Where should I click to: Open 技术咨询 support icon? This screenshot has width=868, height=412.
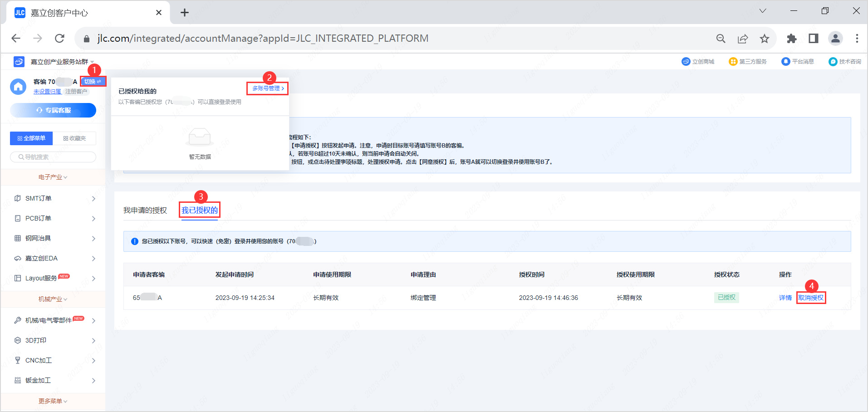(833, 62)
